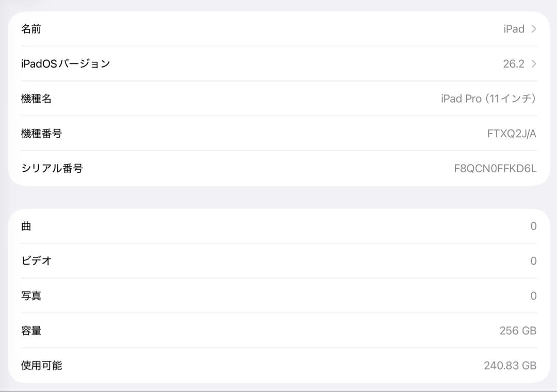
Task: Tap the 機種番号 label
Action: pyautogui.click(x=41, y=134)
